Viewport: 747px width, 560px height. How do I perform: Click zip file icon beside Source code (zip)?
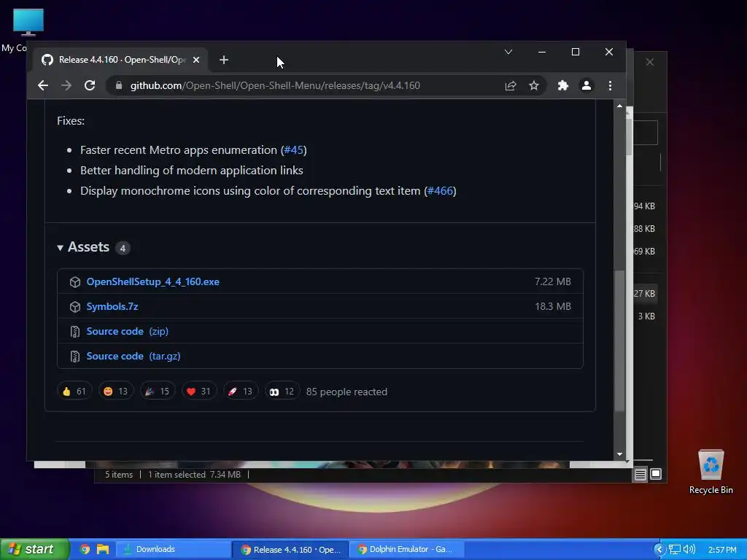(75, 332)
